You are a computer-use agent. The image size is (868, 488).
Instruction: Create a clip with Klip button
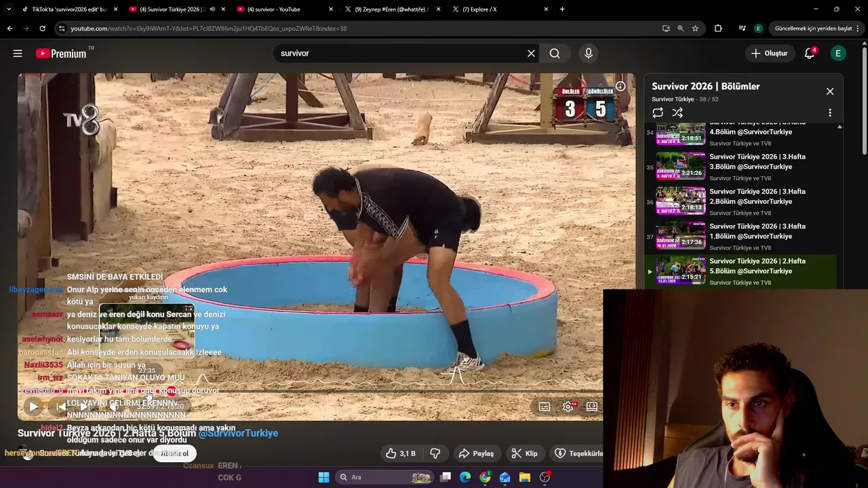(x=524, y=453)
